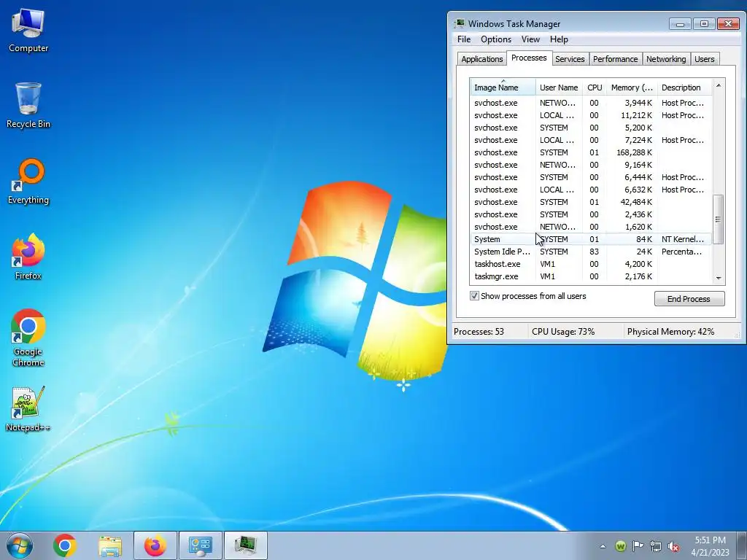The image size is (747, 560).
Task: Click the Show Desktop strip by the clock
Action: click(743, 545)
